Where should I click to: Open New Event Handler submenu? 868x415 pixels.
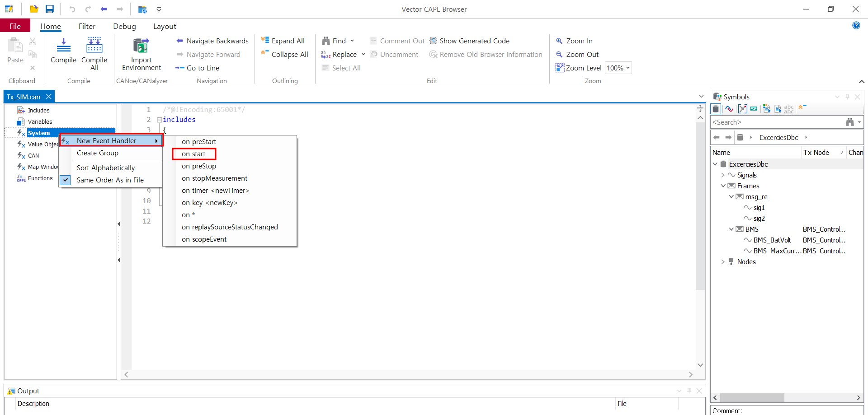pyautogui.click(x=111, y=140)
